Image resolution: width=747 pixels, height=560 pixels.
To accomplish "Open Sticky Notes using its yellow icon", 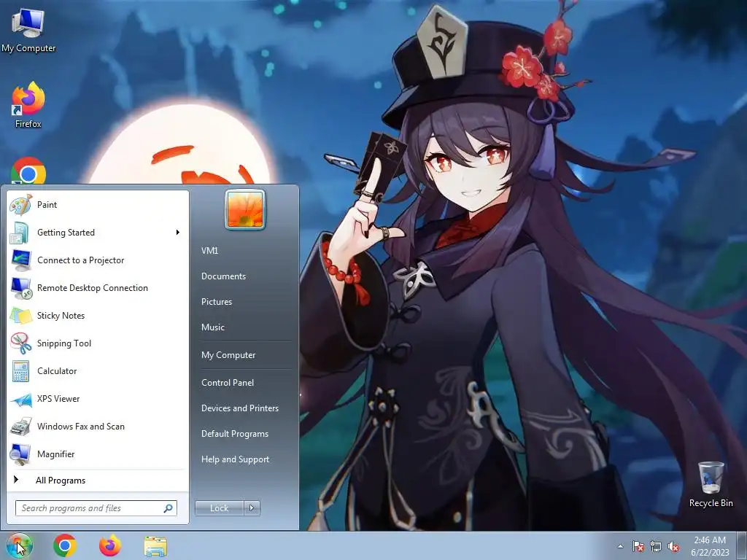I will [x=20, y=315].
